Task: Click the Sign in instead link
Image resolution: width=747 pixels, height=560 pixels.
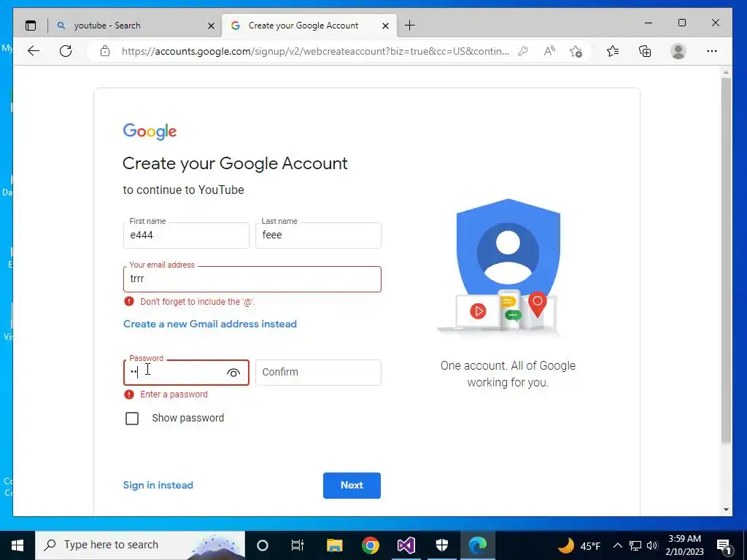Action: (x=158, y=485)
